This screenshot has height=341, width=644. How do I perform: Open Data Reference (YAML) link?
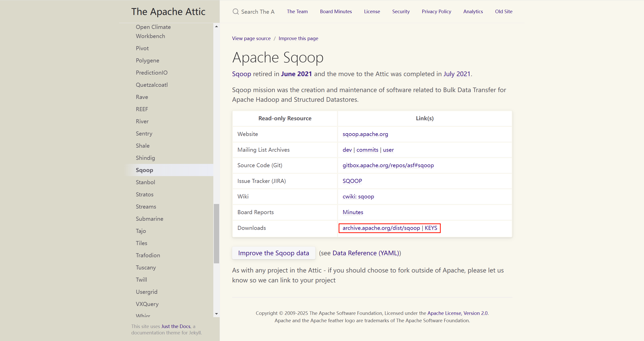(366, 253)
